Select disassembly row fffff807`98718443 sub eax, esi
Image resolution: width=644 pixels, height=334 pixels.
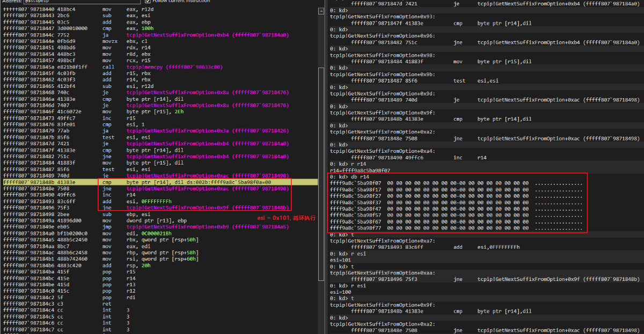[160, 16]
